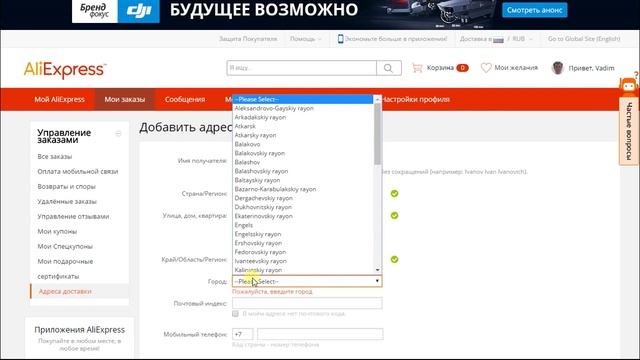
Task: Open Мои купоны link
Action: pos(57,231)
